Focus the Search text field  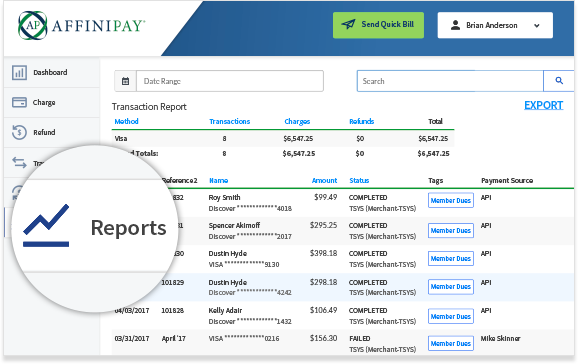pyautogui.click(x=450, y=81)
